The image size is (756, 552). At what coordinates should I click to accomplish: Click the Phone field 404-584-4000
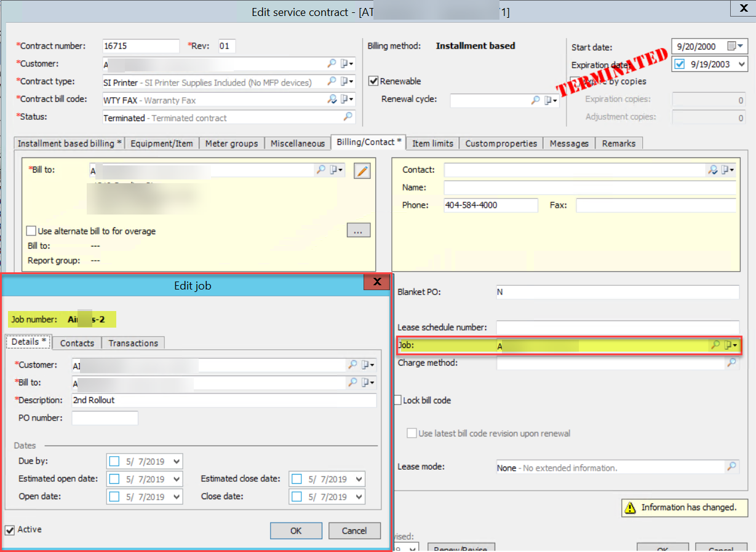pos(490,205)
